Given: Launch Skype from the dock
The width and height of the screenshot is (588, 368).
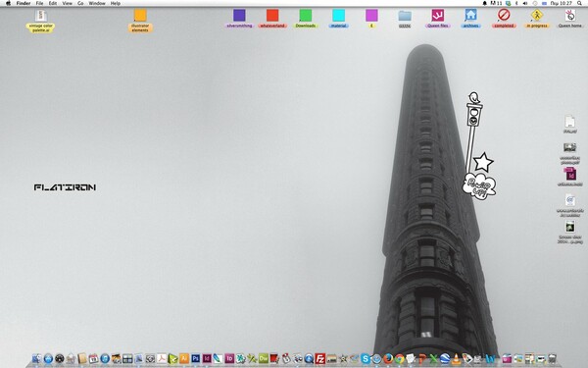Looking at the screenshot, I should tap(366, 358).
